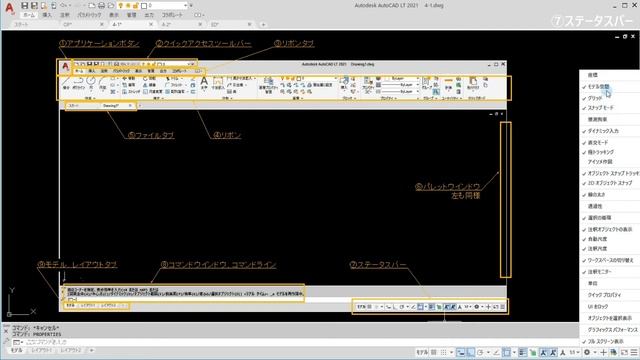Click the dynamic input icon in status bar
This screenshot has height=360, width=640.
[x=461, y=352]
